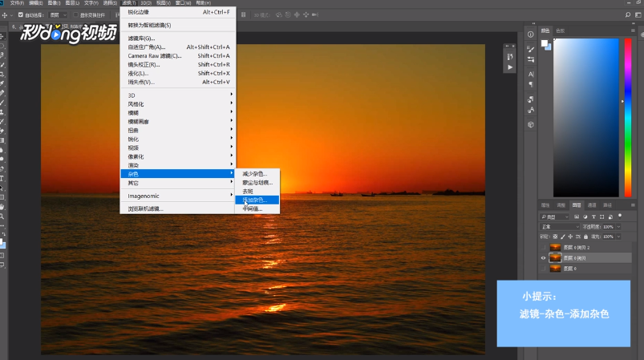Open the Camera Raw filter menu entry

click(x=178, y=56)
